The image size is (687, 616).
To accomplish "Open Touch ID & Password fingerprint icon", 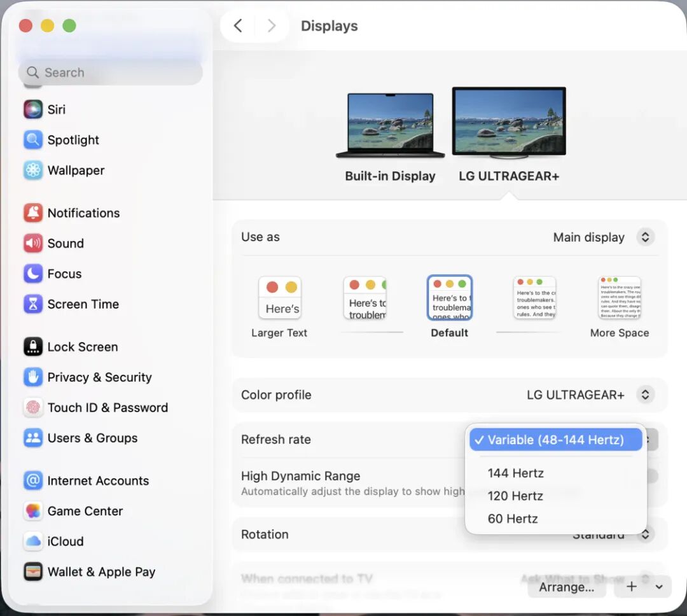I will pos(33,407).
